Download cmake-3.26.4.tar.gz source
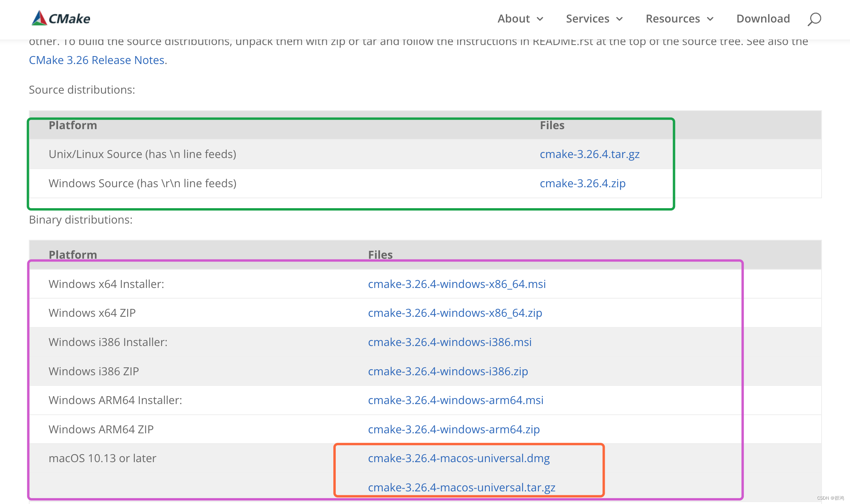The image size is (850, 504). tap(589, 154)
